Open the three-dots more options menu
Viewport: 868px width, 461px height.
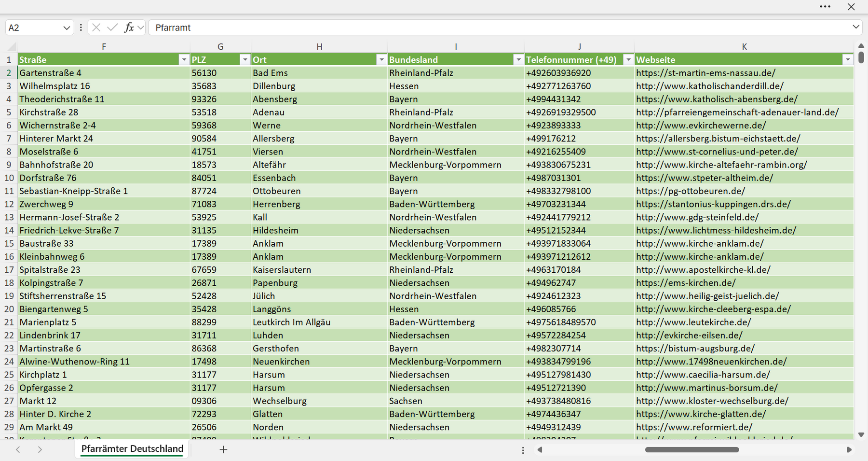tap(825, 7)
